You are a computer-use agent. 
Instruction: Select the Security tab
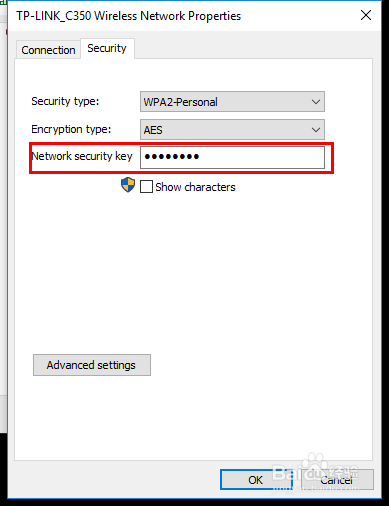[x=107, y=49]
